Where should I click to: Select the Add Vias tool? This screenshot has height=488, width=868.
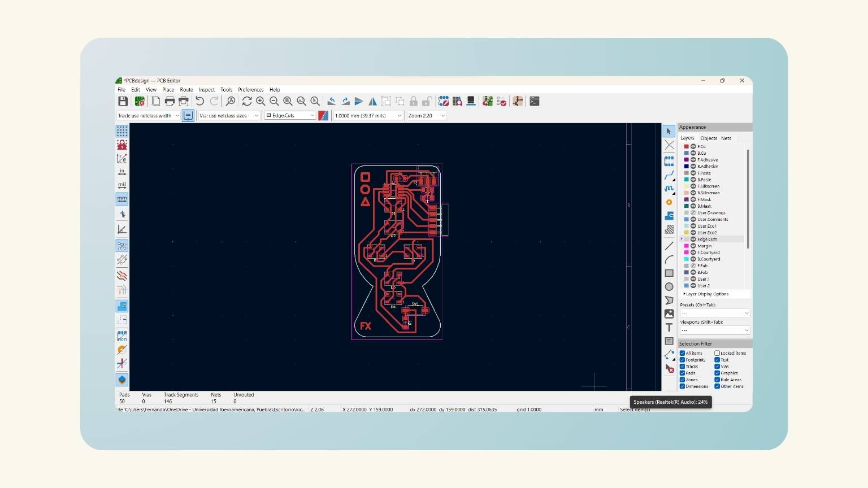[x=669, y=202]
